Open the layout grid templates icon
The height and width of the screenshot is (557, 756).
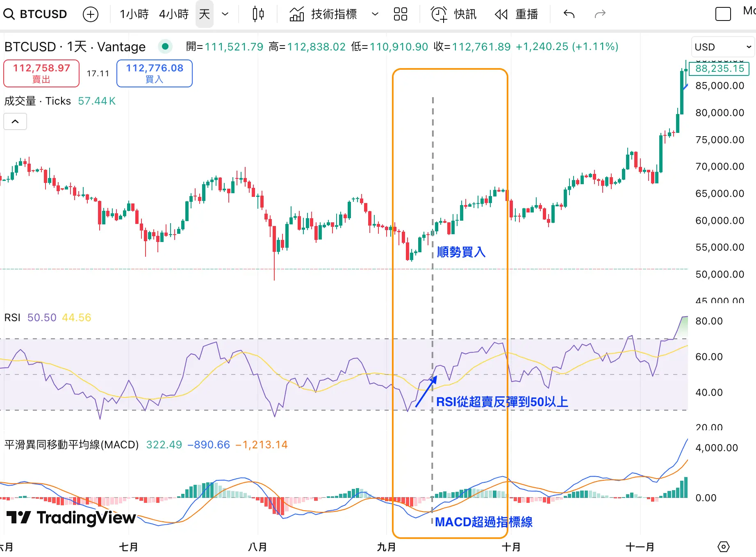(x=400, y=14)
